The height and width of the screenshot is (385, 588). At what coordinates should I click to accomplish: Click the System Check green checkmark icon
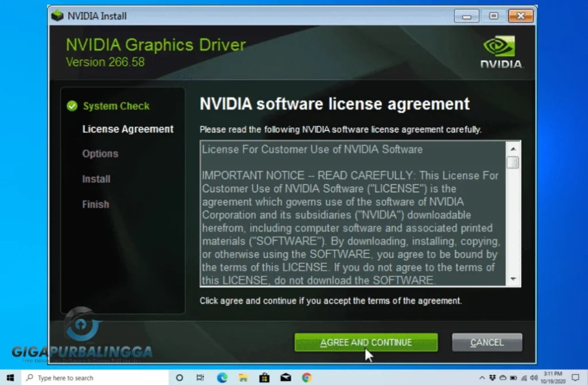click(x=72, y=106)
